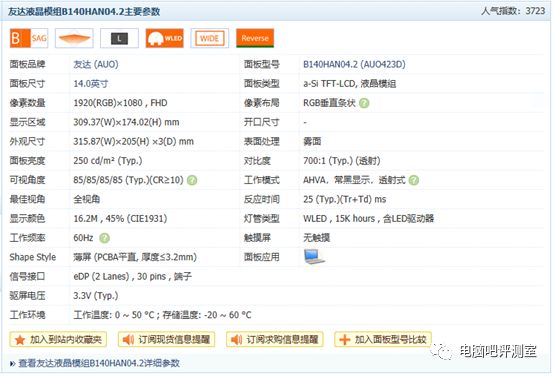The height and width of the screenshot is (376, 554).
Task: Open 查看友达液晶模组B140HAN04.2详细参数 link
Action: pyautogui.click(x=99, y=363)
